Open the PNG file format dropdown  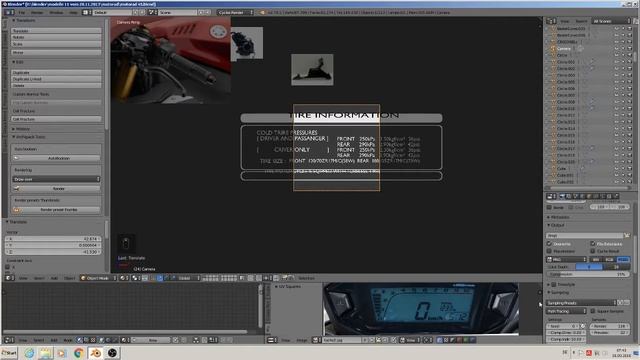tap(567, 260)
